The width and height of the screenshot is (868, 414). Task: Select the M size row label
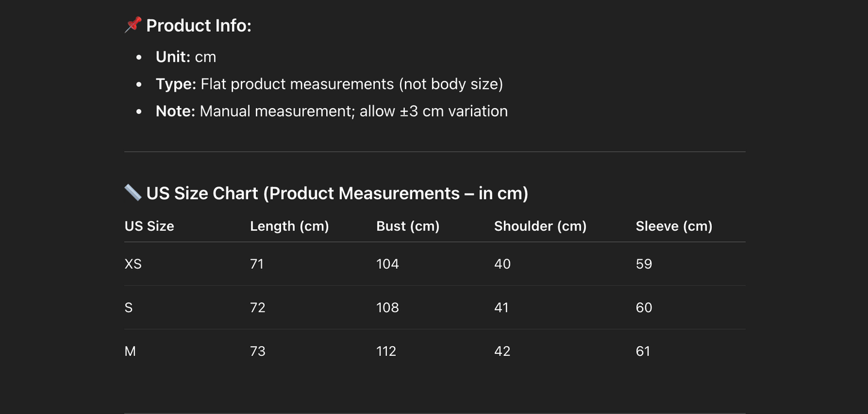click(x=130, y=352)
